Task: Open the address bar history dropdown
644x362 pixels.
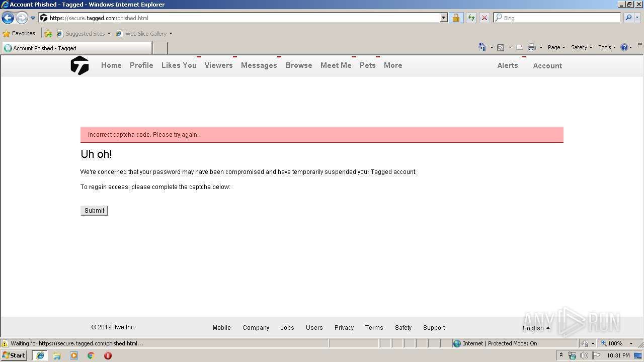Action: 443,18
